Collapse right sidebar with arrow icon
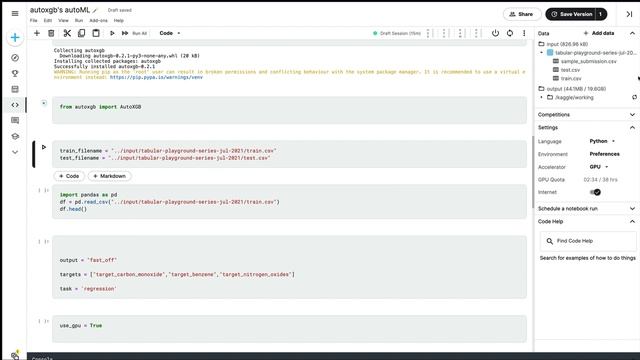Screen dimensions: 640x360 coord(629,14)
